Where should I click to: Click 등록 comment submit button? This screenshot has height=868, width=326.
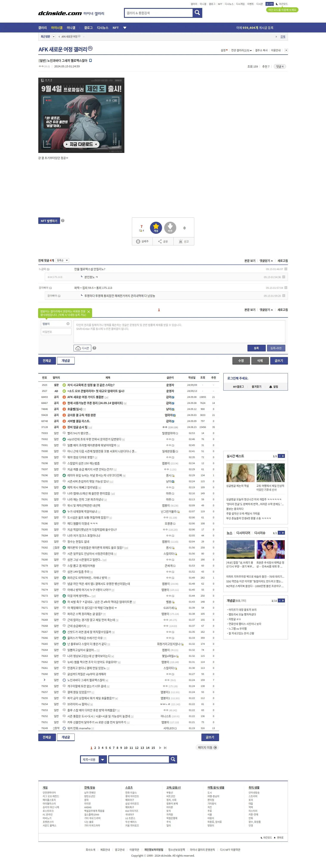(x=256, y=348)
